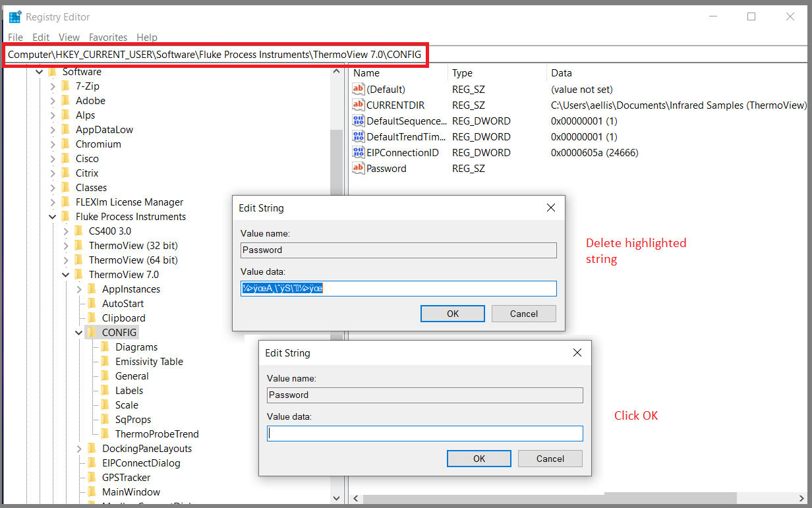Select the GPSTracker folder icon
Screen dimensions: 812x508
(x=92, y=477)
